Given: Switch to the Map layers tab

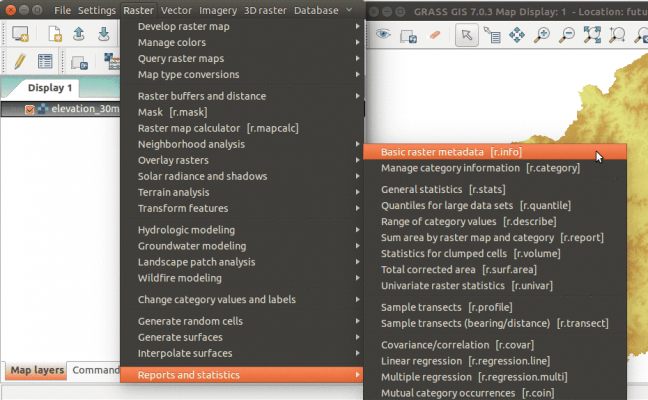Looking at the screenshot, I should 36,370.
